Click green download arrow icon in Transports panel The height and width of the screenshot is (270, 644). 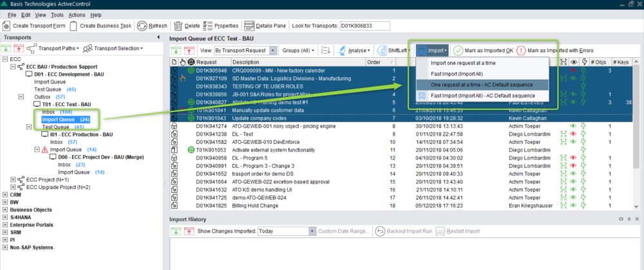point(7,48)
